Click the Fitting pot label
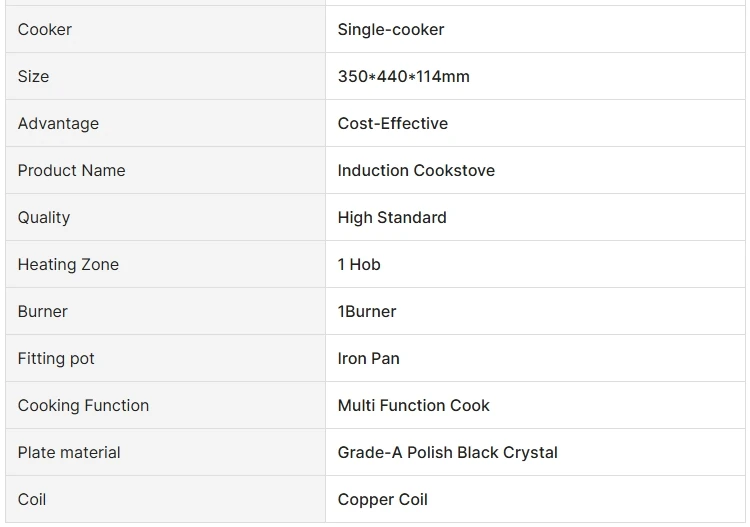 (56, 359)
